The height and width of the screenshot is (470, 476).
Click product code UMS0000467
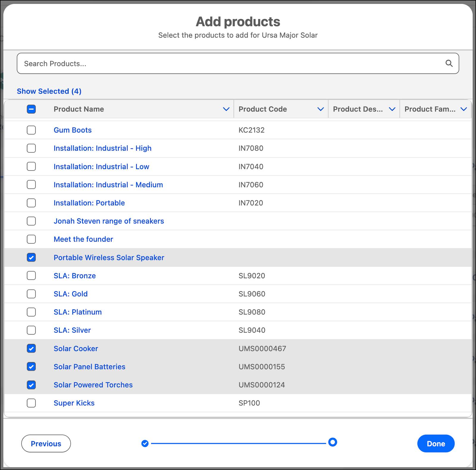(262, 348)
